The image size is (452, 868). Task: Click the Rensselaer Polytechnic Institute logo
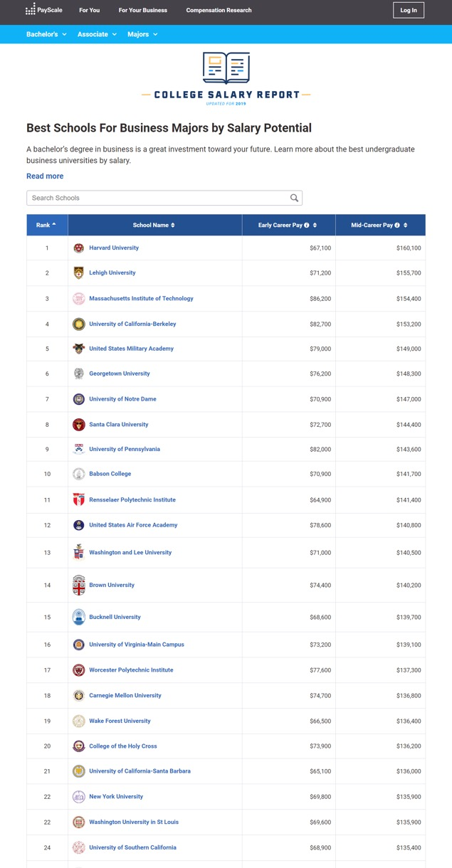tap(79, 500)
